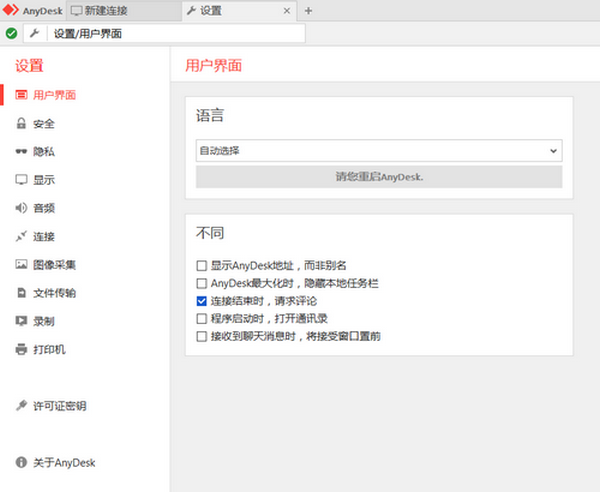The height and width of the screenshot is (492, 600).
Task: Open 文件传输 settings section
Action: pyautogui.click(x=54, y=293)
